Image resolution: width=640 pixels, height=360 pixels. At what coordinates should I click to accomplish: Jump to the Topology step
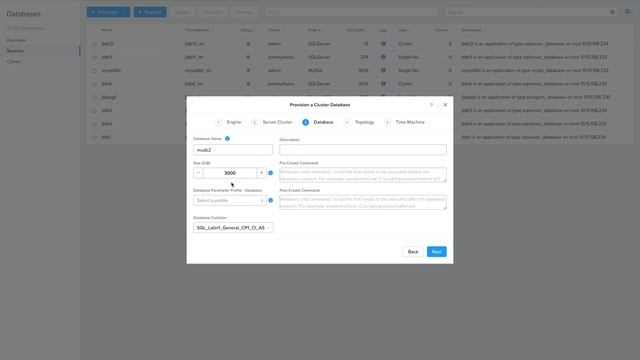pyautogui.click(x=359, y=122)
